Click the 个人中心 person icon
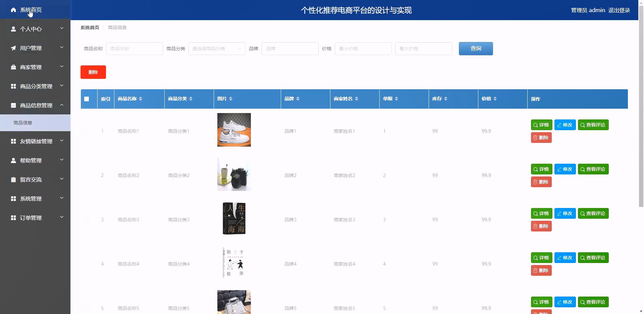The width and height of the screenshot is (644, 314). [x=13, y=29]
